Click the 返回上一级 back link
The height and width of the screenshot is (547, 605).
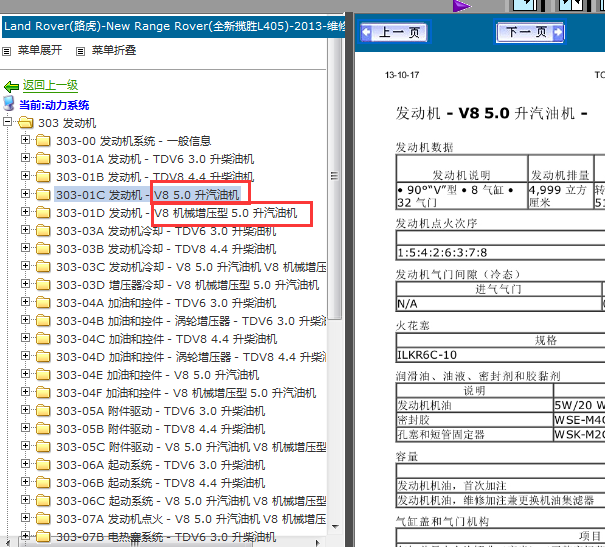pos(50,85)
